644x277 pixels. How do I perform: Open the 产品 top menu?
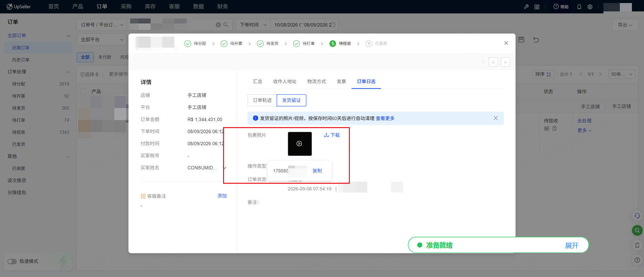78,7
